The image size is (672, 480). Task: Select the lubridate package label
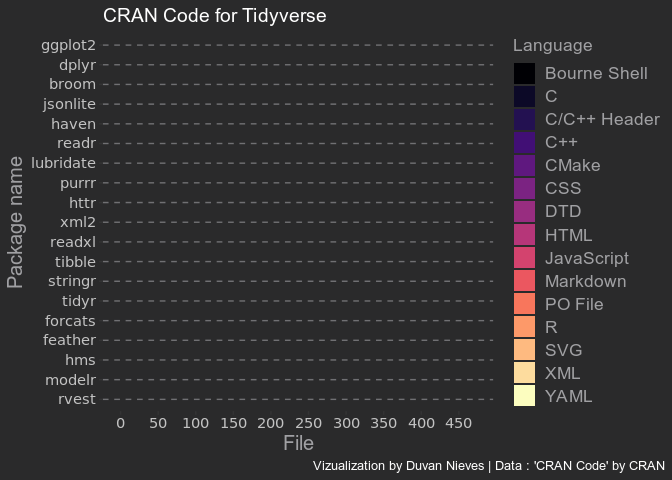64,162
